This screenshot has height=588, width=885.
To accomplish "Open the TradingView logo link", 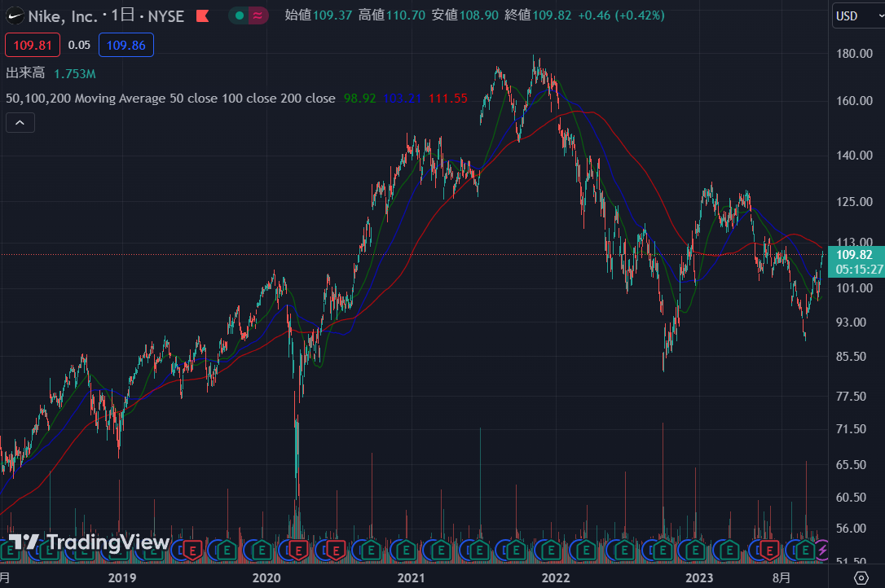I will click(x=90, y=542).
